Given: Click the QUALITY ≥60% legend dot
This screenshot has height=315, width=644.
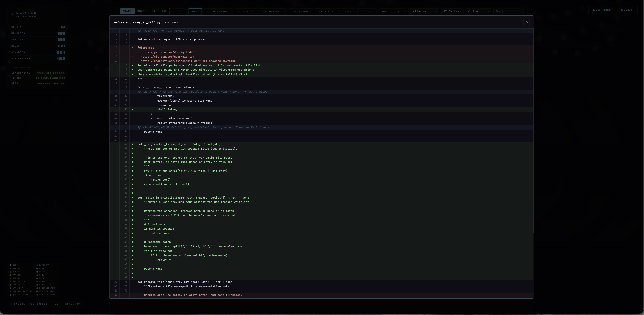Looking at the screenshot, I should 37,292.
